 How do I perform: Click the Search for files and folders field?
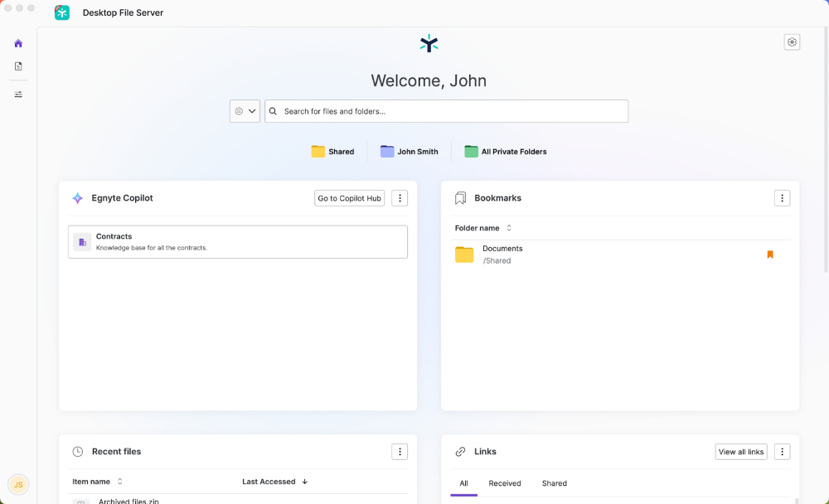pyautogui.click(x=446, y=111)
